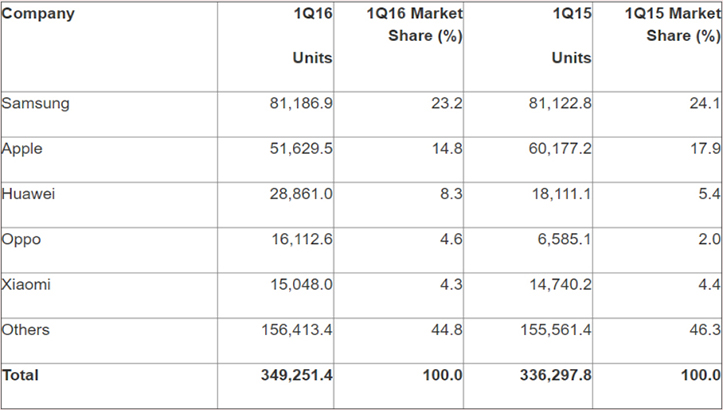Click the Others row label

(x=25, y=330)
